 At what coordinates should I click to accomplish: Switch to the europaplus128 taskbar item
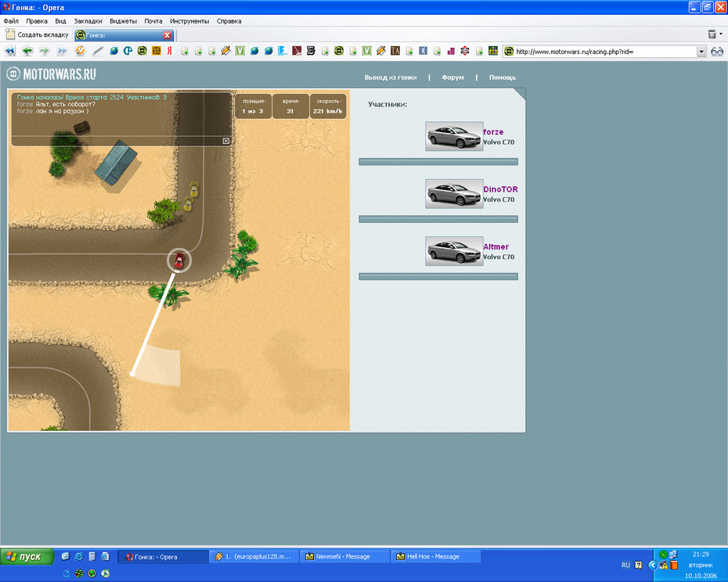click(x=254, y=556)
